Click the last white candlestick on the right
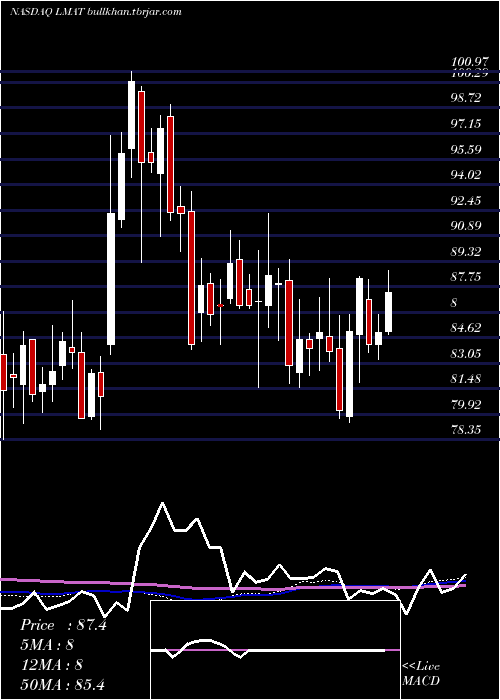This screenshot has width=500, height=700. (388, 312)
